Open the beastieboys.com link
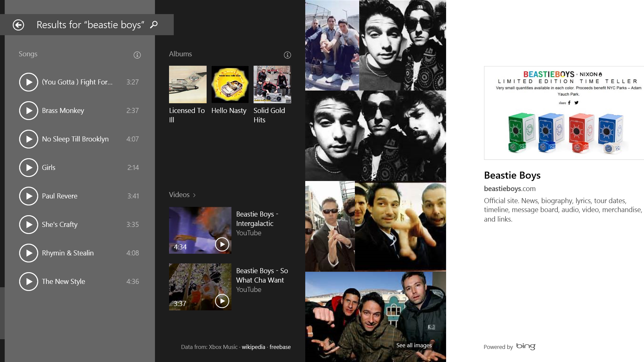Screen dimensions: 644x362 click(x=510, y=189)
